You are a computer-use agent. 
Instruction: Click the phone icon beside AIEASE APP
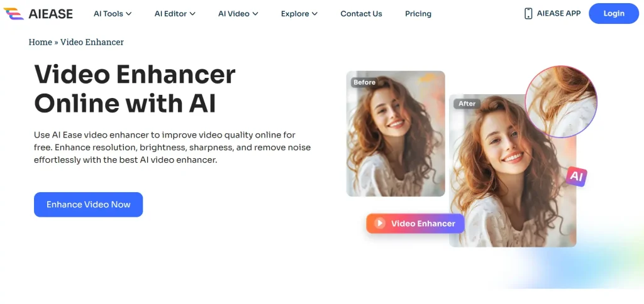[528, 13]
